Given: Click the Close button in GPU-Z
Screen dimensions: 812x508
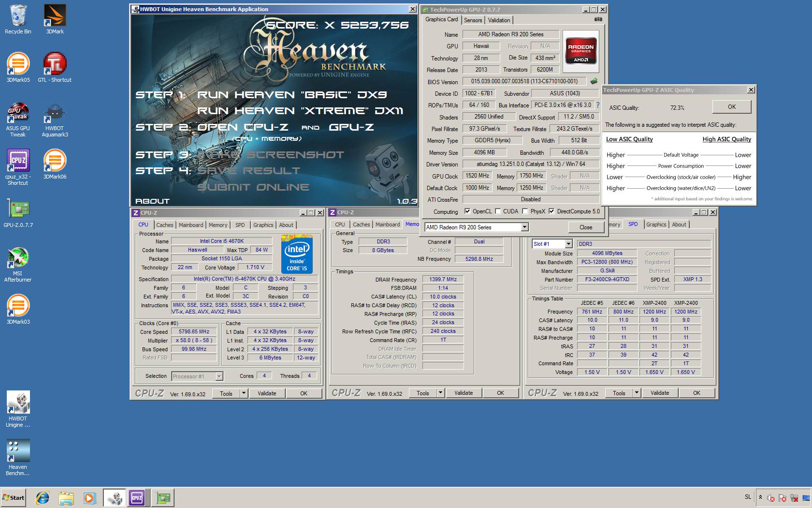Looking at the screenshot, I should [x=586, y=227].
